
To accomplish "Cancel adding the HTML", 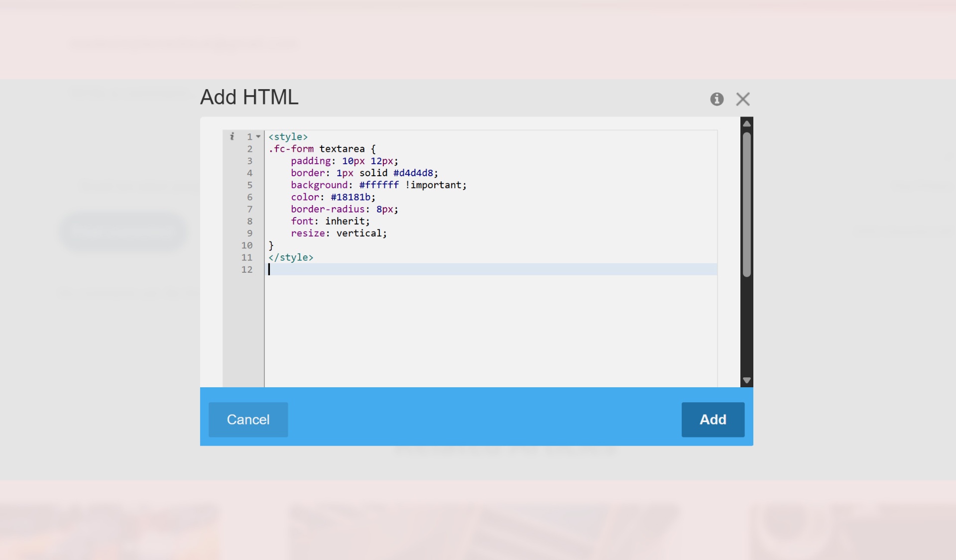I will (x=248, y=420).
